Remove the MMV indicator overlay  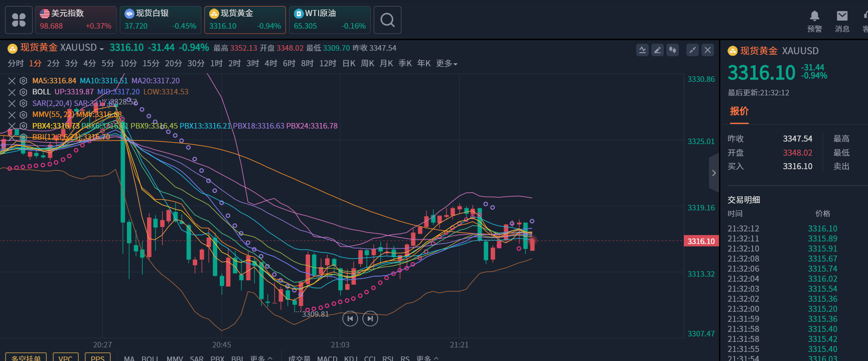pyautogui.click(x=12, y=115)
